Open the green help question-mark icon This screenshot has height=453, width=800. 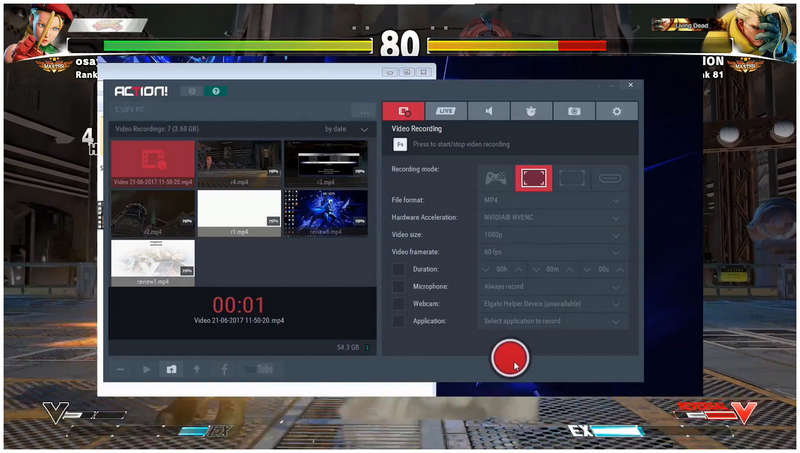(x=216, y=91)
